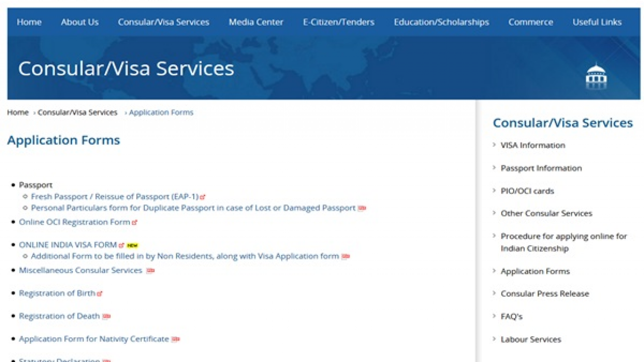Go to Home via breadcrumb
Image resolution: width=644 pixels, height=362 pixels.
coord(18,112)
